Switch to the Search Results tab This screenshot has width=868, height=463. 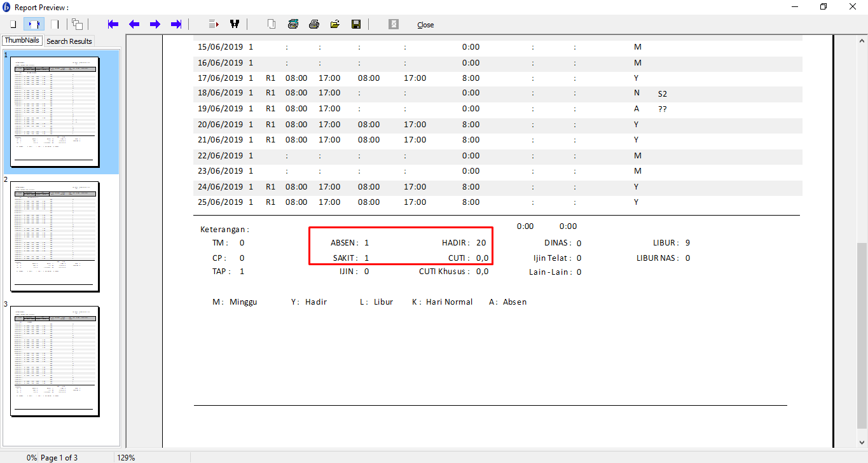tap(69, 41)
